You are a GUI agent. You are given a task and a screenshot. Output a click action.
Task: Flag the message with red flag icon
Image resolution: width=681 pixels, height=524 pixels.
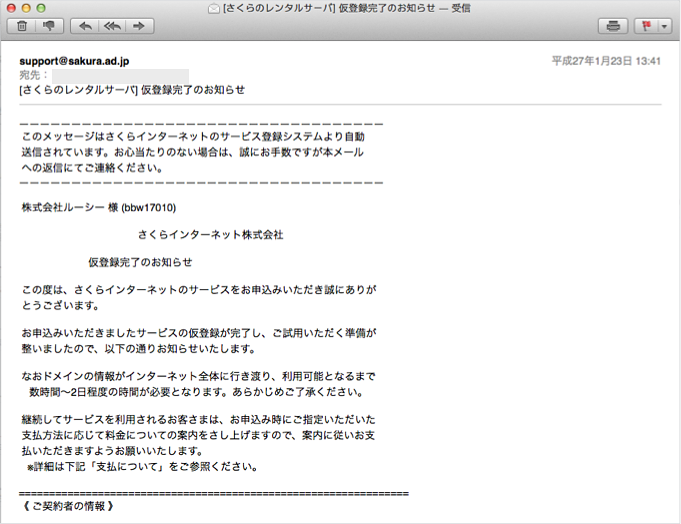[x=646, y=26]
